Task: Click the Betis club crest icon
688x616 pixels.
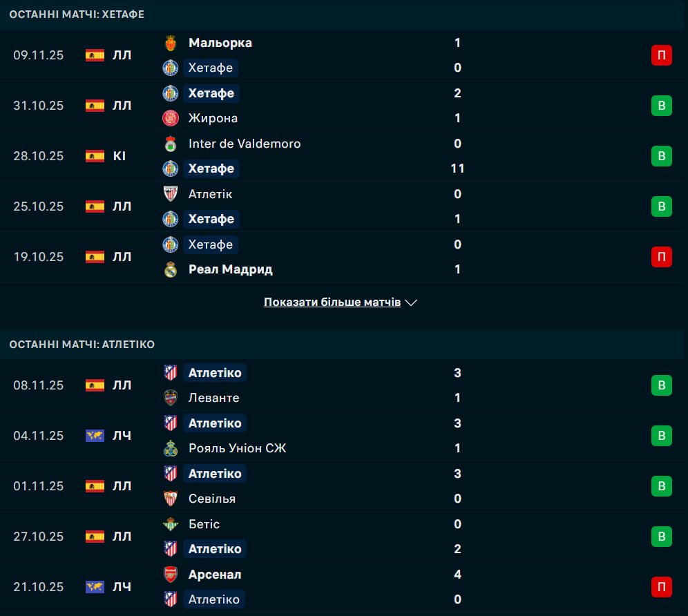Action: (x=170, y=524)
